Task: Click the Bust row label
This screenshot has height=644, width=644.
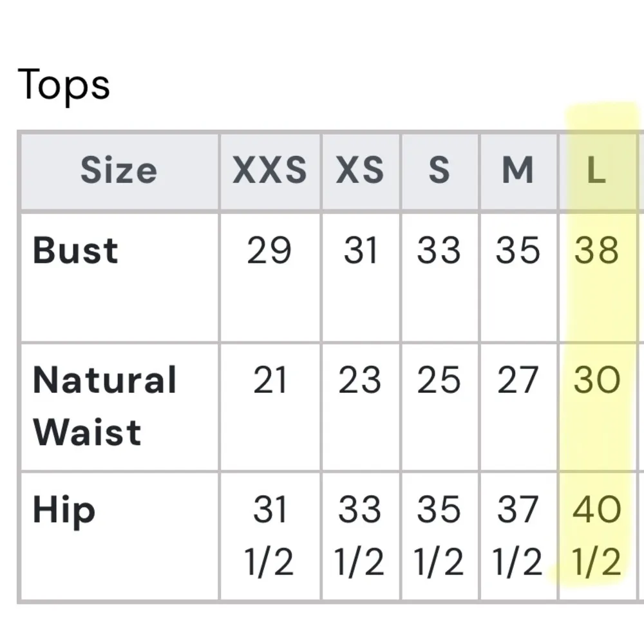Action: [76, 251]
